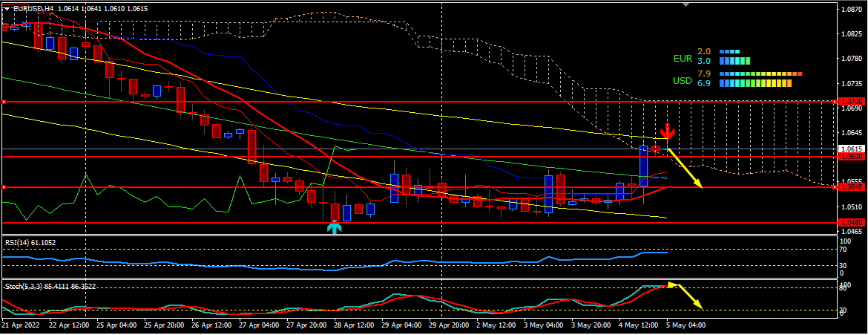868x335 pixels.
Task: Click the USD 7.9 strength meter bar
Action: 760,74
